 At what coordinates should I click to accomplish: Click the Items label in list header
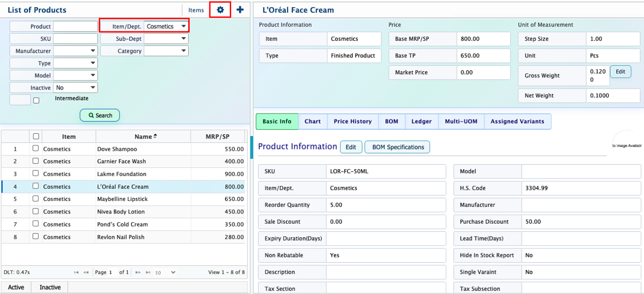click(196, 10)
